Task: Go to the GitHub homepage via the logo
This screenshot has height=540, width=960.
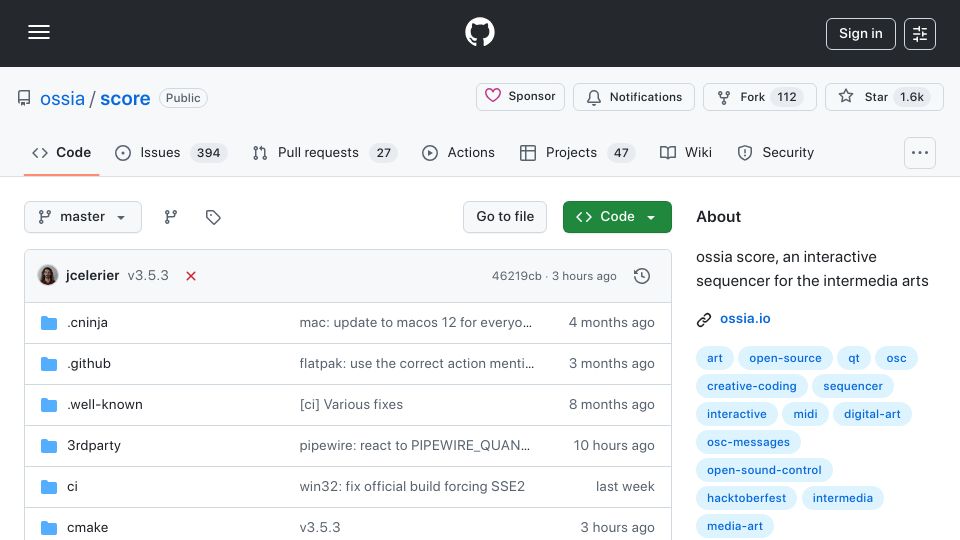Action: pos(479,32)
